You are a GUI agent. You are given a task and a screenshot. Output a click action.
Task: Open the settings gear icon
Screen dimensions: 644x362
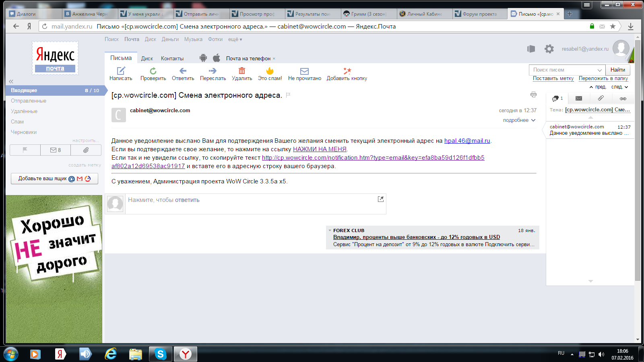[549, 49]
